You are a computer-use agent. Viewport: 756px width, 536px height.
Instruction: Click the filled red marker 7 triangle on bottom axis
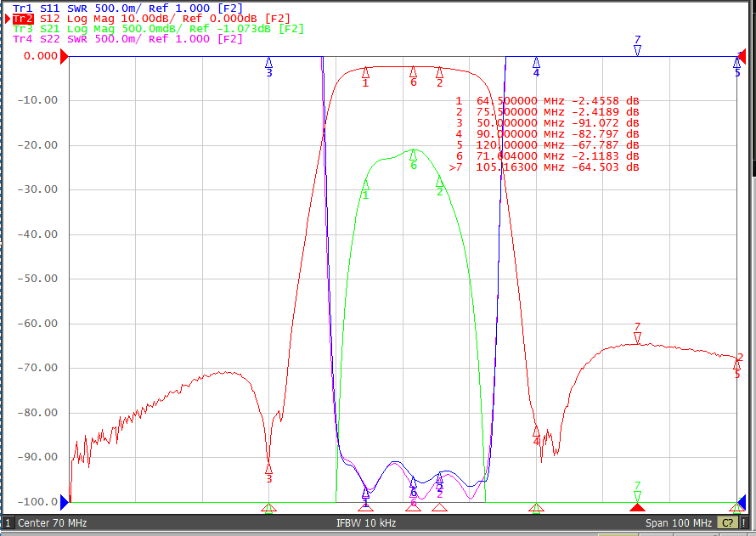(637, 508)
